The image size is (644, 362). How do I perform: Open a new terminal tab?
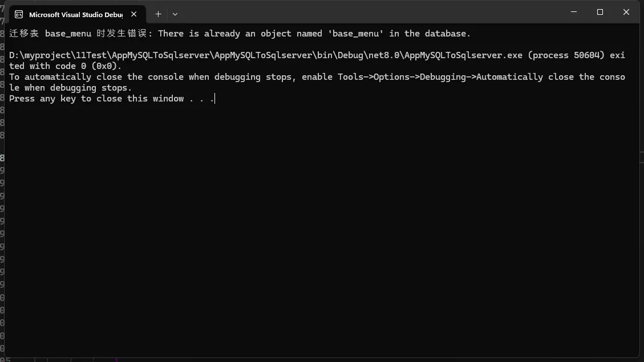pyautogui.click(x=158, y=14)
